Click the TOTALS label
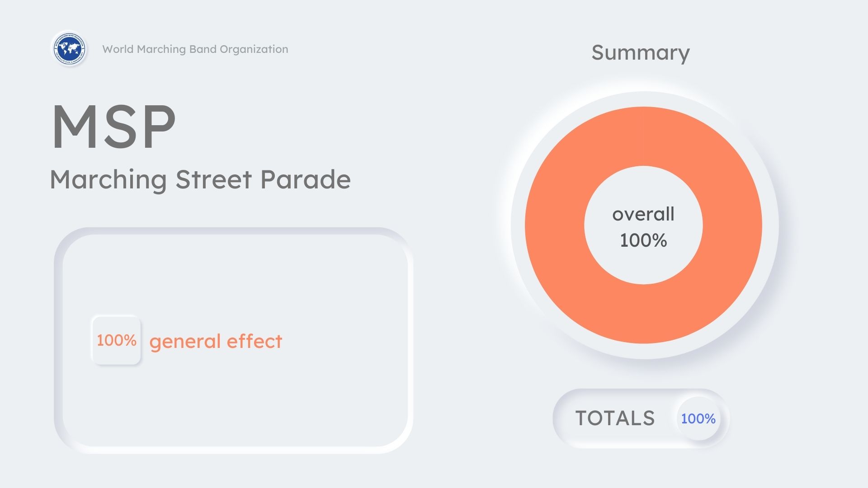Screen dimensions: 868x488 tap(615, 418)
